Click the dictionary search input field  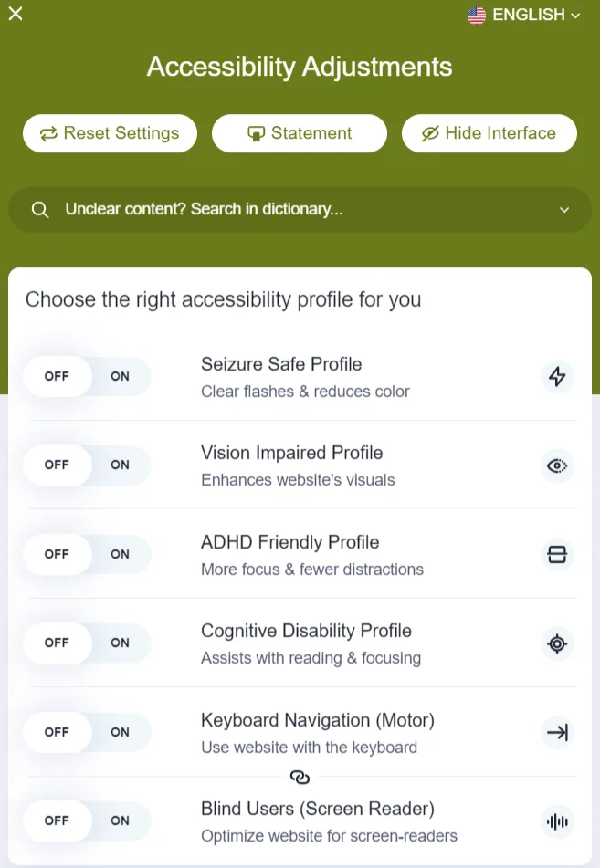[300, 210]
